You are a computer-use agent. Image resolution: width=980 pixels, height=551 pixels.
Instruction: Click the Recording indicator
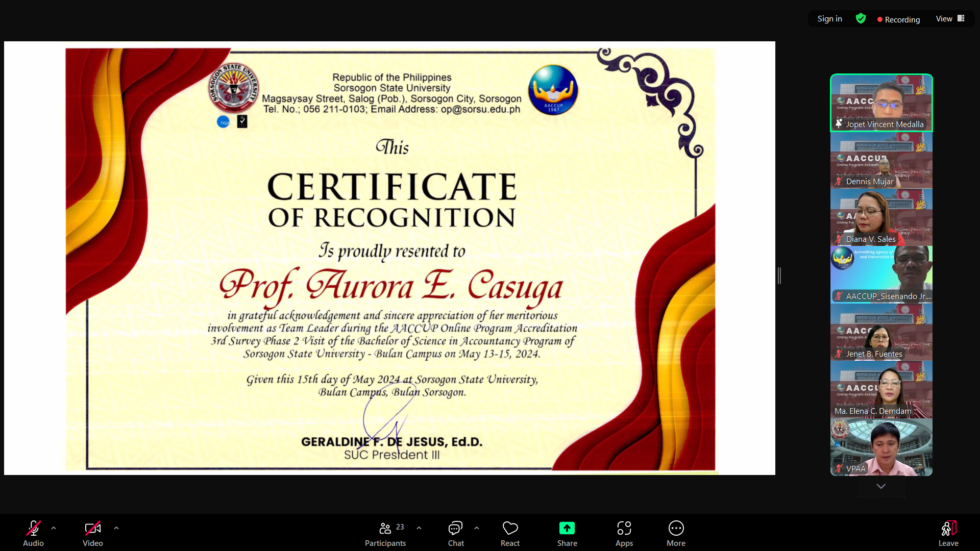coord(898,19)
